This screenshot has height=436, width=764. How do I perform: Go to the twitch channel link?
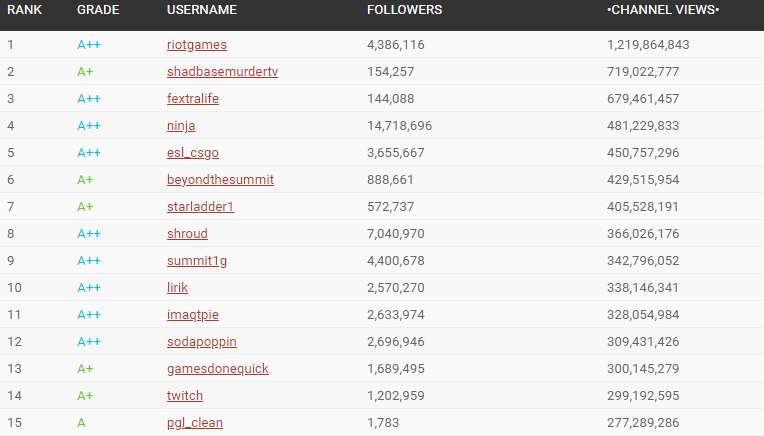(x=185, y=396)
